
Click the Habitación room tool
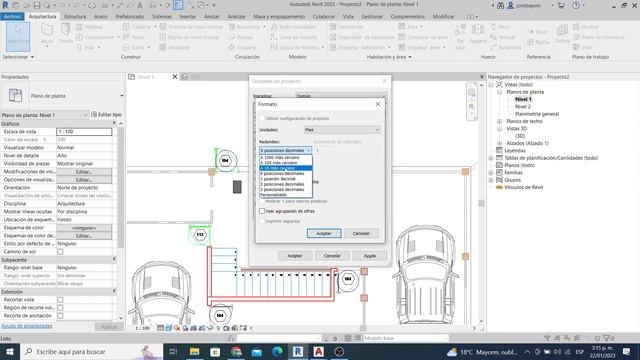346,27
